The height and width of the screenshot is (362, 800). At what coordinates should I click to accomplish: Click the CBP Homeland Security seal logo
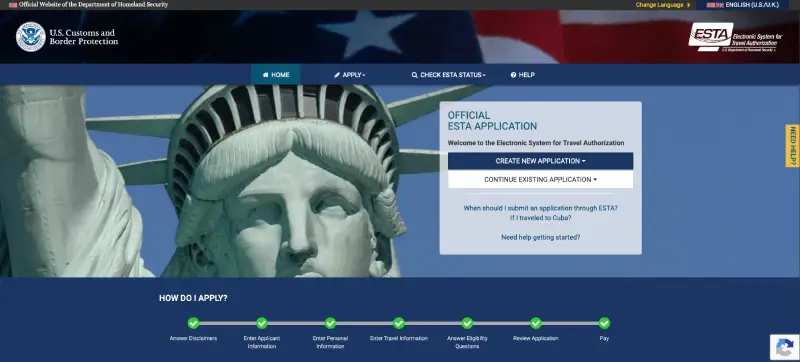(x=31, y=37)
